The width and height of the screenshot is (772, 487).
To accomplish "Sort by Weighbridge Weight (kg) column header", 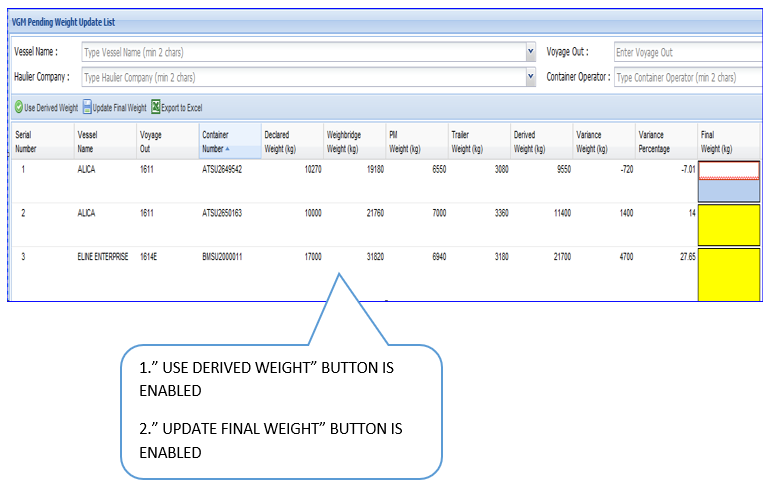I will point(354,141).
